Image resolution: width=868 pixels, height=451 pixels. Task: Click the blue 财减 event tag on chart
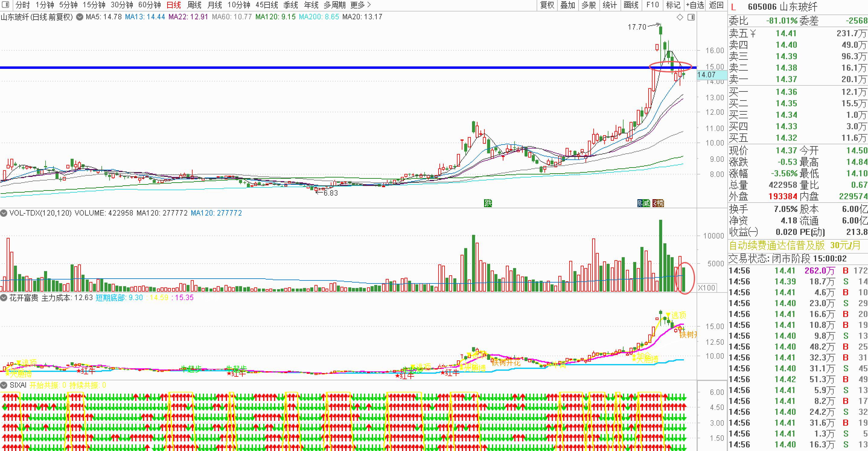[x=643, y=203]
